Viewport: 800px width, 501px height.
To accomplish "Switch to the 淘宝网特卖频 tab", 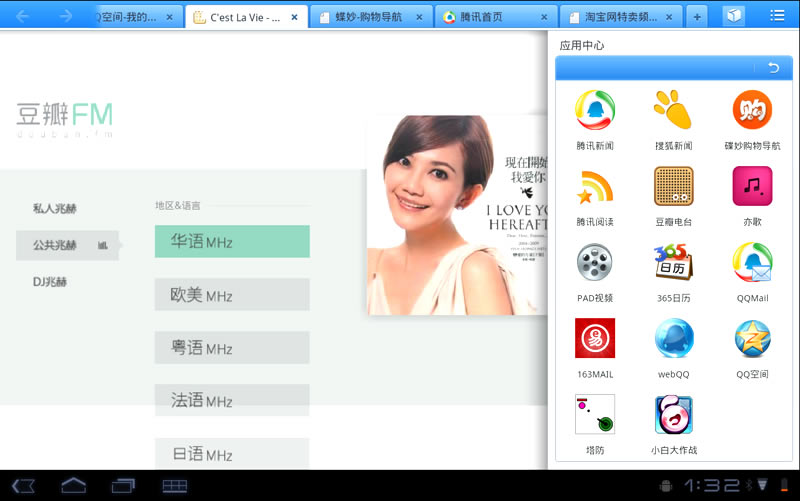I will [621, 17].
